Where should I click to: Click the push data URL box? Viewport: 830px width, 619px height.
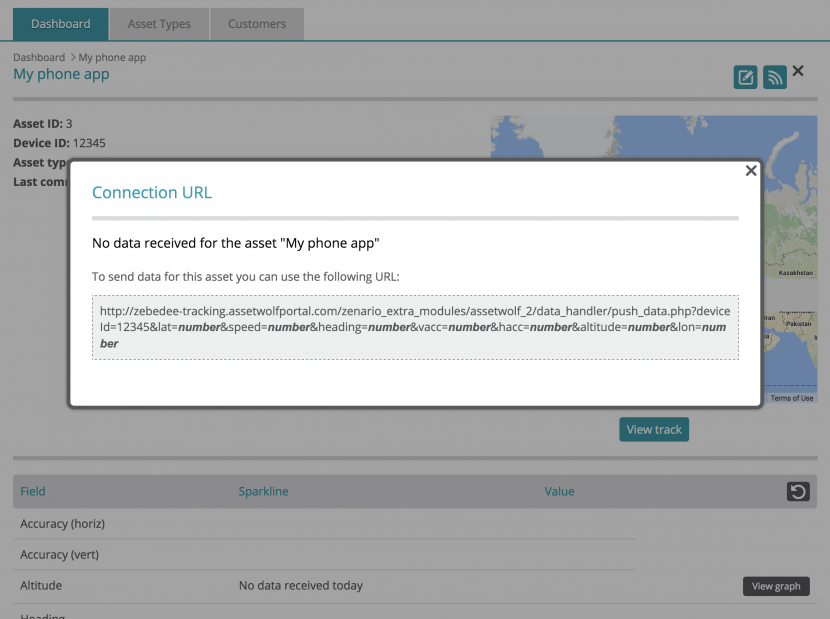(x=415, y=327)
